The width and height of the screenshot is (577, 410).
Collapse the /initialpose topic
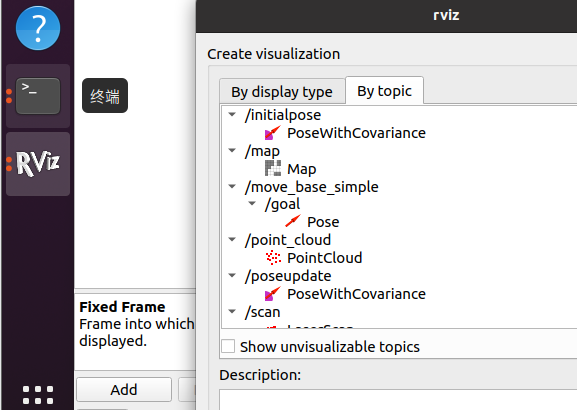(232, 114)
